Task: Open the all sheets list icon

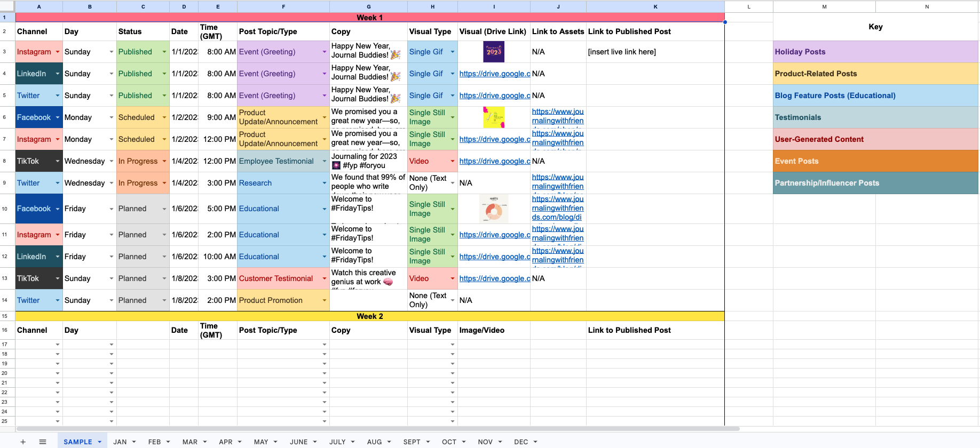Action: point(43,442)
